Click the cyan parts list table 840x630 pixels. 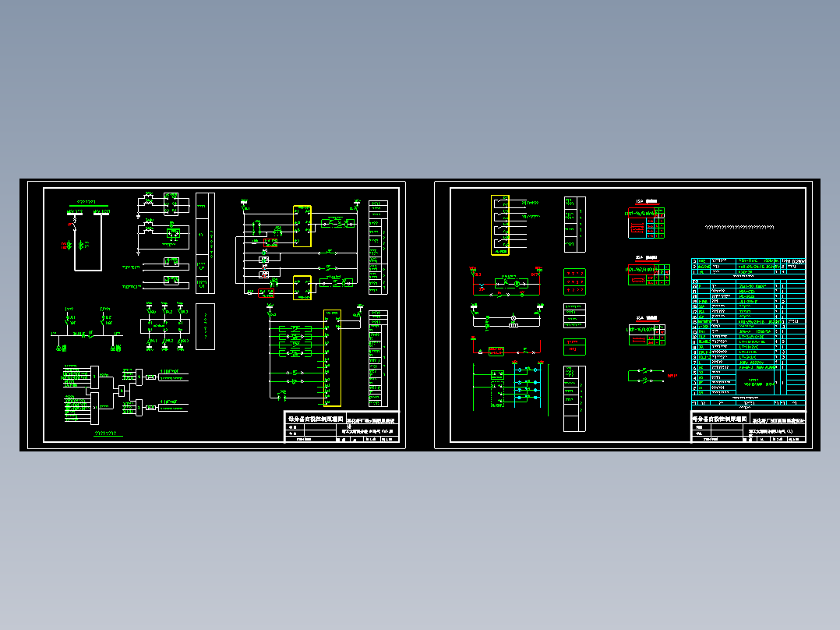tap(748, 334)
